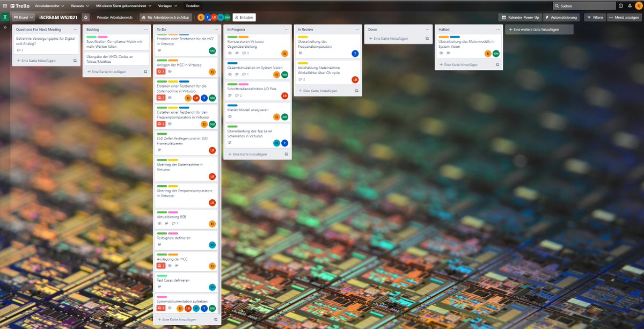The height and width of the screenshot is (329, 644).
Task: Click 'Einladen' to invite members
Action: [244, 17]
